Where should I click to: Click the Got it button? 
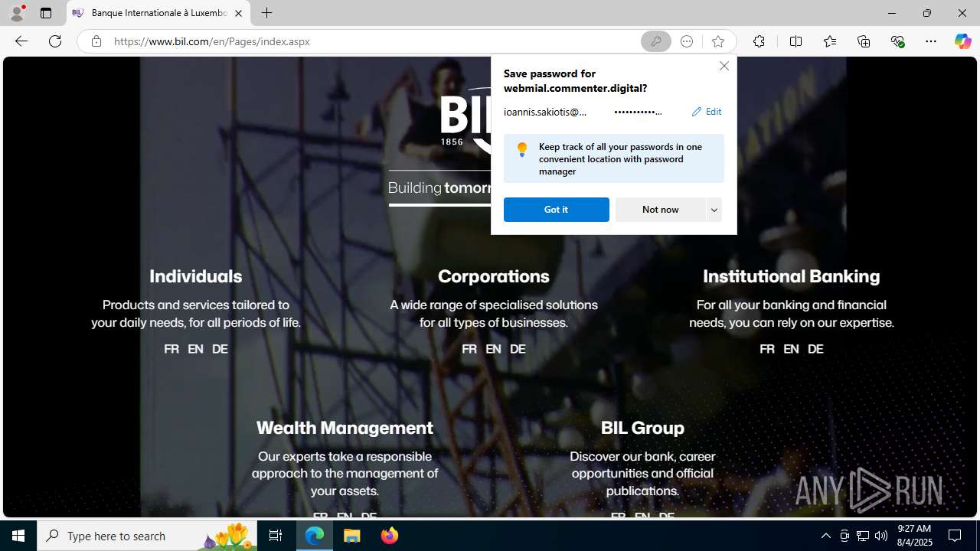[557, 210]
